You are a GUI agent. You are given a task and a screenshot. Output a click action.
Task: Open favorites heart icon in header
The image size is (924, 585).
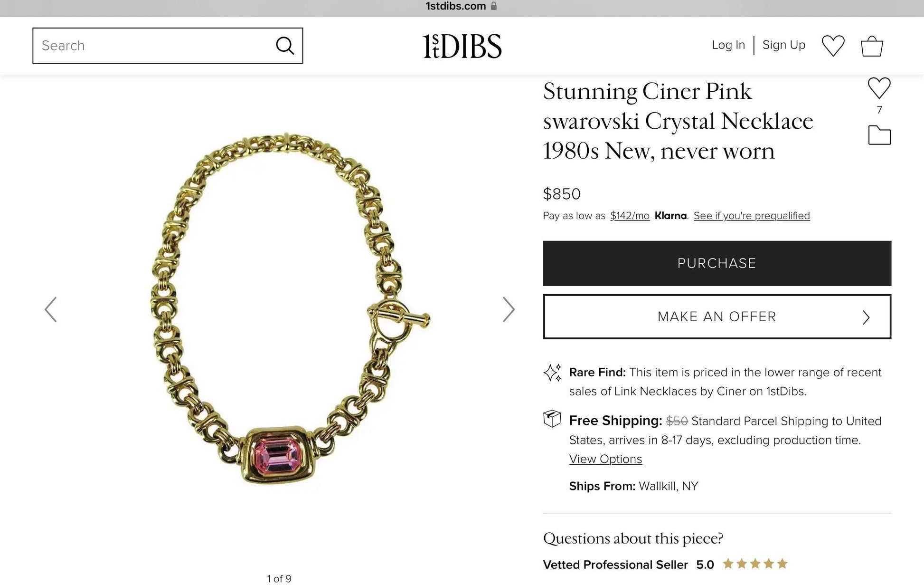point(833,46)
